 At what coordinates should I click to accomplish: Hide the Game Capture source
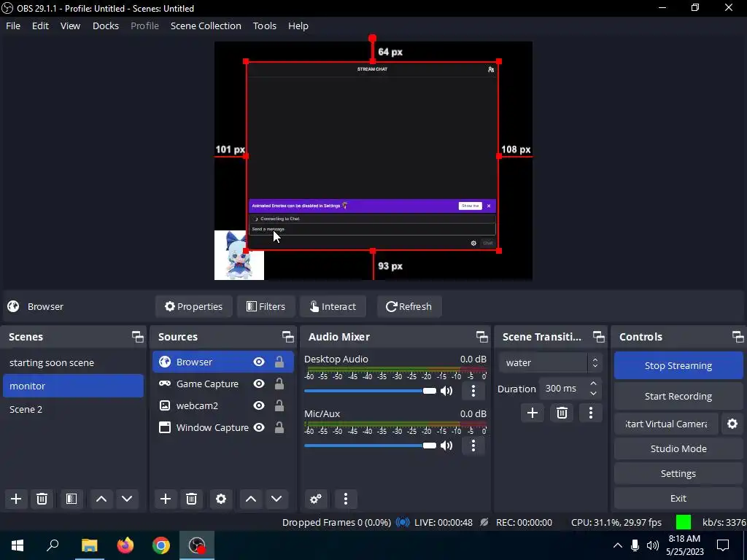(259, 384)
